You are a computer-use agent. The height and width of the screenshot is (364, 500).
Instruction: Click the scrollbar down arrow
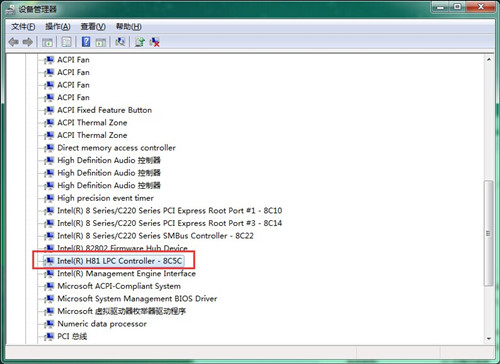point(489,339)
